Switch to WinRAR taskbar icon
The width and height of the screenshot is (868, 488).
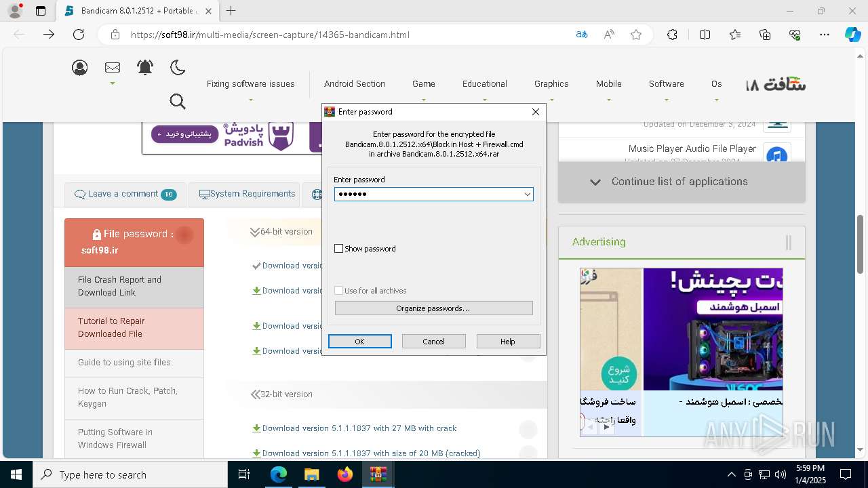point(378,474)
